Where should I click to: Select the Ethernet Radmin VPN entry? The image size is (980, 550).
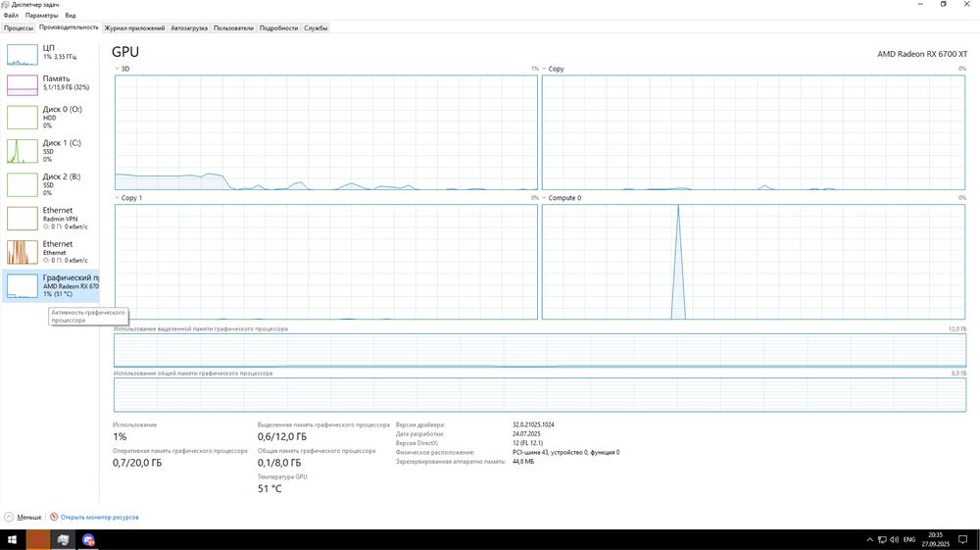coord(50,218)
